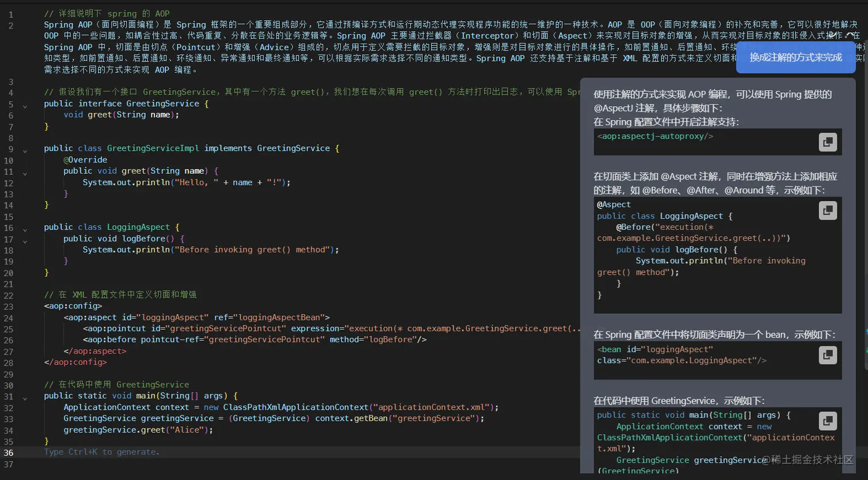Click the line "void greet(String name);"
Image resolution: width=868 pixels, height=480 pixels.
pyautogui.click(x=121, y=115)
